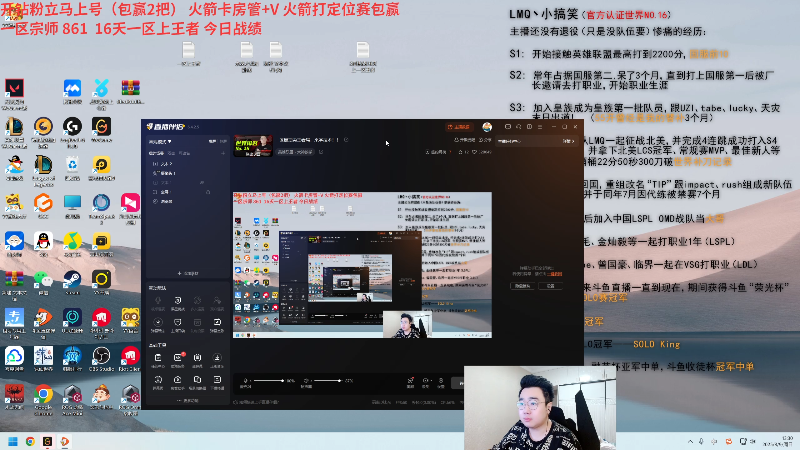The height and width of the screenshot is (450, 800).
Task: Click the left outlined button in the right panel
Action: [x=522, y=286]
